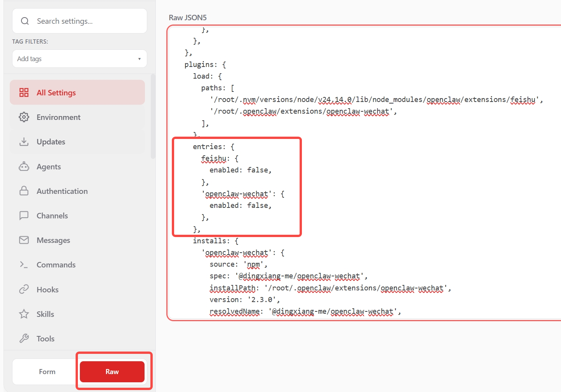Click the Environment gear icon

point(24,117)
